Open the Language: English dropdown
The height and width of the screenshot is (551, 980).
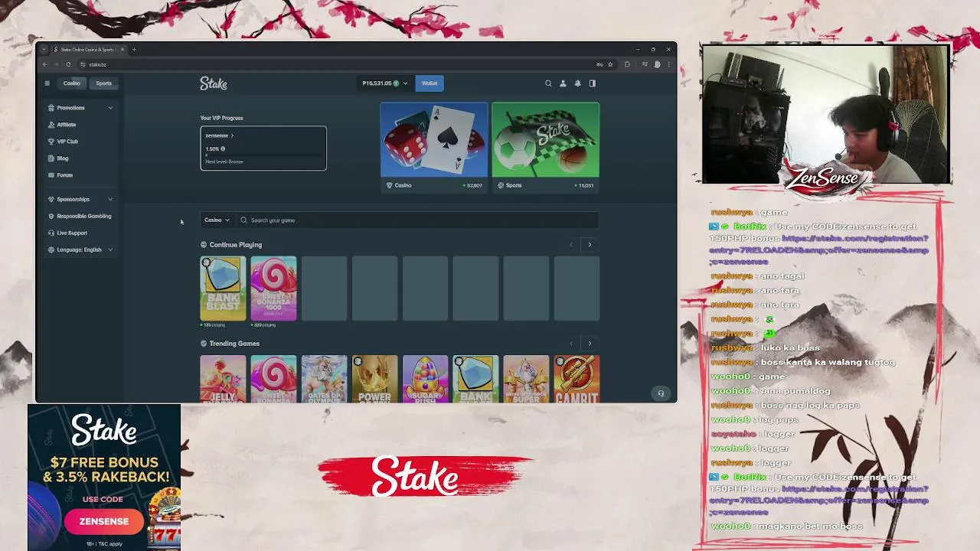(80, 249)
